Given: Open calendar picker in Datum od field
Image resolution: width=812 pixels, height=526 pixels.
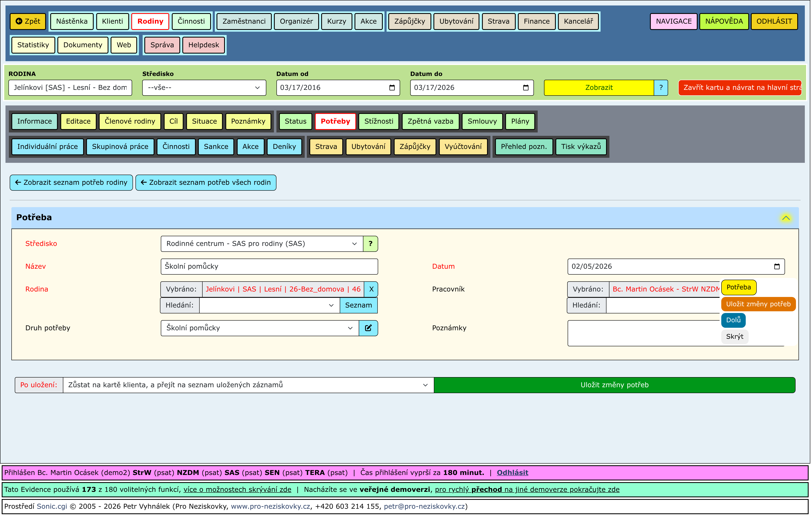Looking at the screenshot, I should point(393,88).
